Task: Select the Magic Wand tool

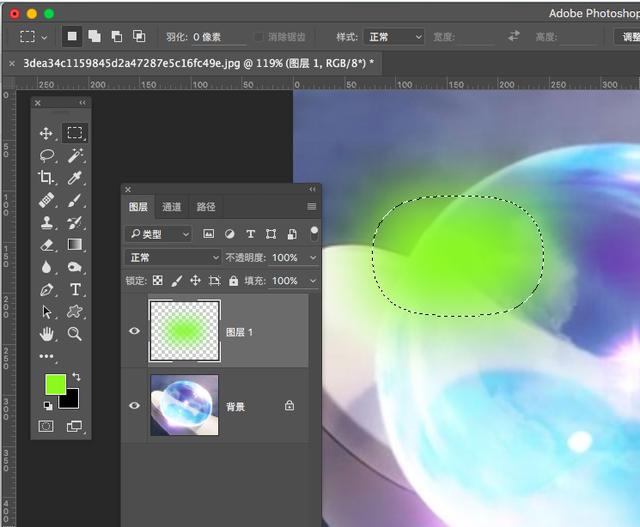Action: click(x=75, y=156)
